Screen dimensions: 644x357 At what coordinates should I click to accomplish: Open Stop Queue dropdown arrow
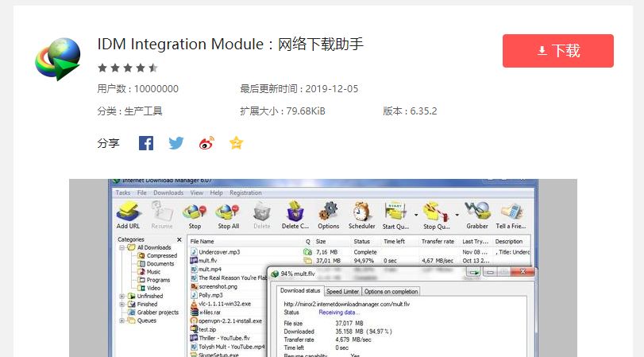point(457,215)
